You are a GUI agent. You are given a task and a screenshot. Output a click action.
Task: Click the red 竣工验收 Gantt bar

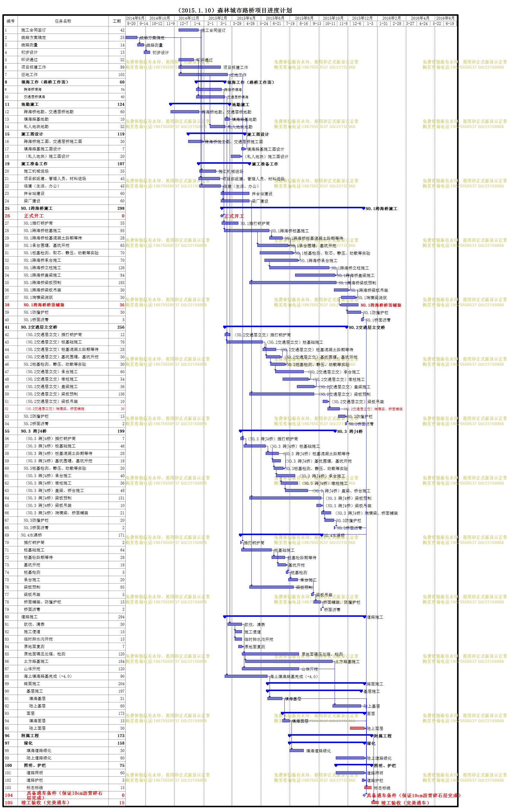375,802
